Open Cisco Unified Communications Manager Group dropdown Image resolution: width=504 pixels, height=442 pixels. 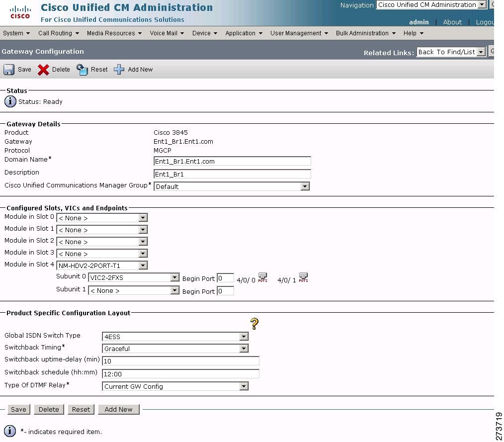point(232,186)
